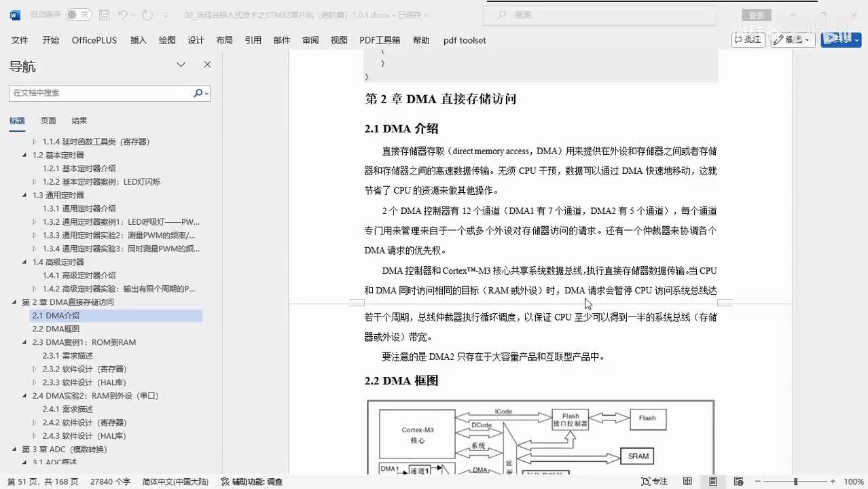Click the blue Share button
The image size is (868, 489).
841,39
